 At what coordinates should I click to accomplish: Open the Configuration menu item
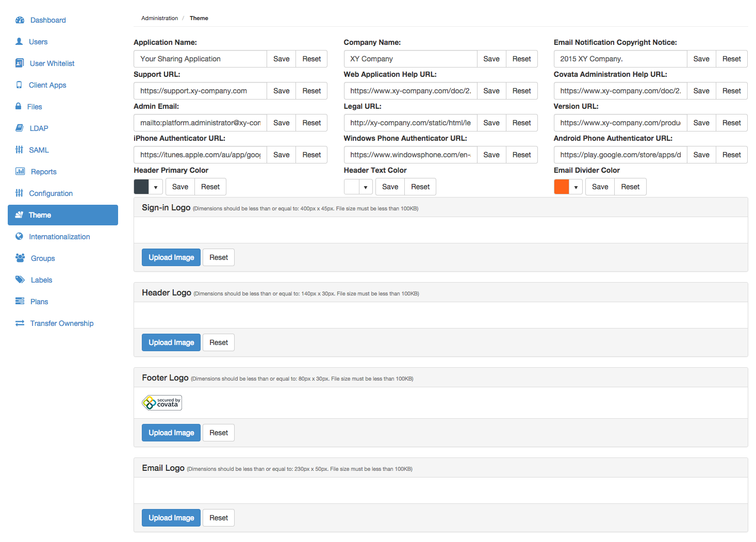[x=51, y=193]
